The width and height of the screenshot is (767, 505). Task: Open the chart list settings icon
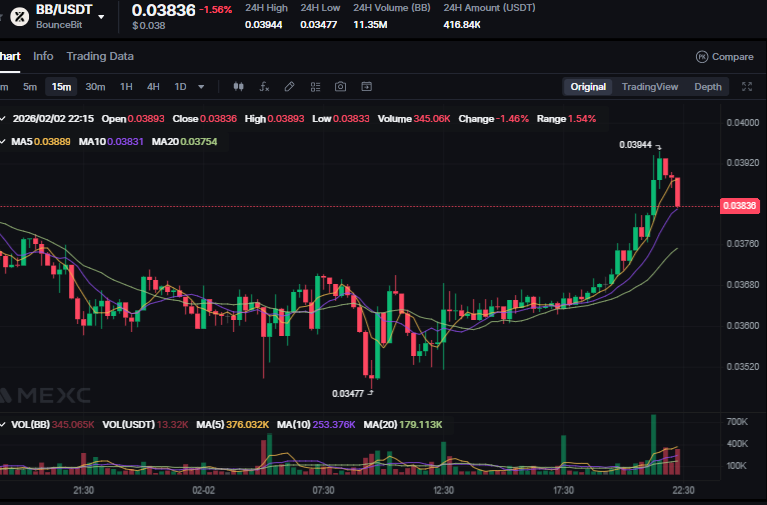(x=316, y=87)
